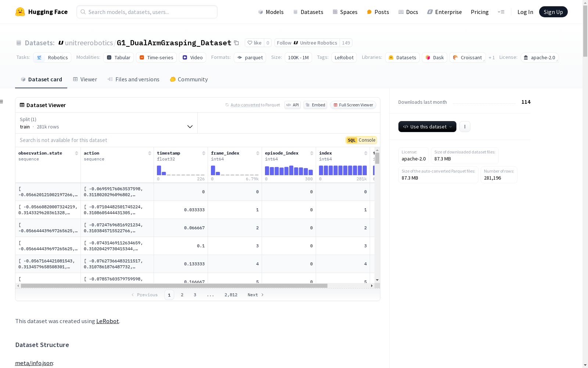Click the parquet format tag
588x368 pixels.
(x=250, y=57)
